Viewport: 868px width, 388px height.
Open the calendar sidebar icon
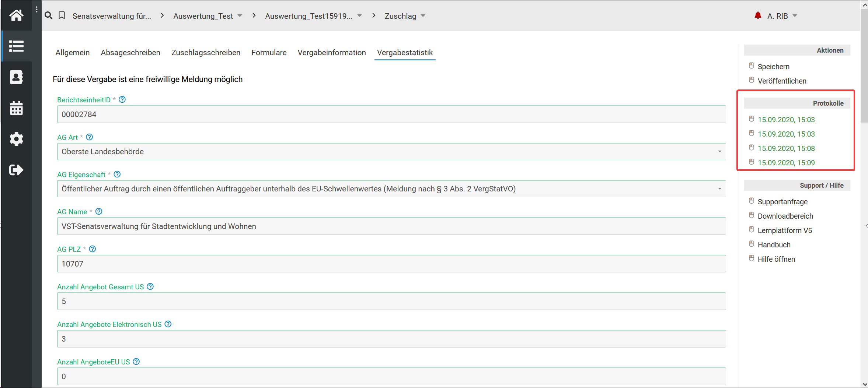point(16,108)
